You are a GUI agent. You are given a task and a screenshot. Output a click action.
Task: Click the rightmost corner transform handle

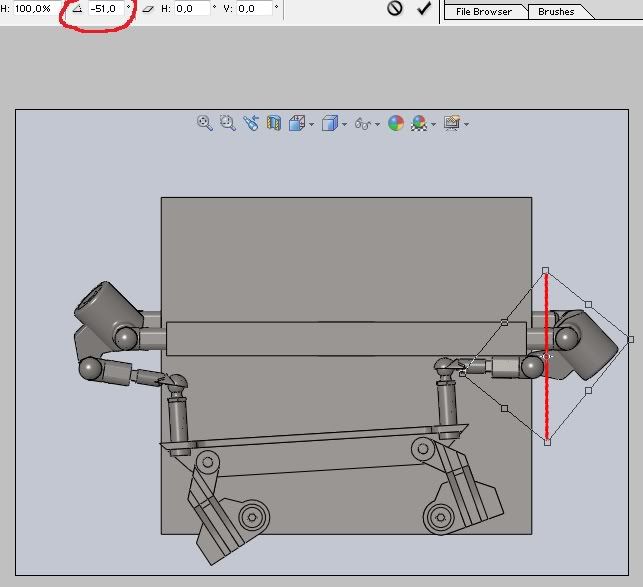tap(631, 340)
